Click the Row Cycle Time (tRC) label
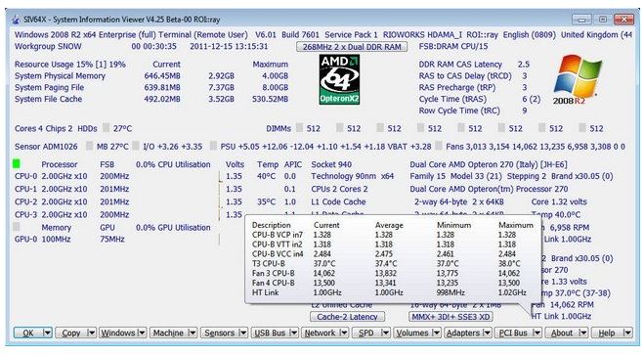Screen dimensions: 644x355 pyautogui.click(x=459, y=111)
